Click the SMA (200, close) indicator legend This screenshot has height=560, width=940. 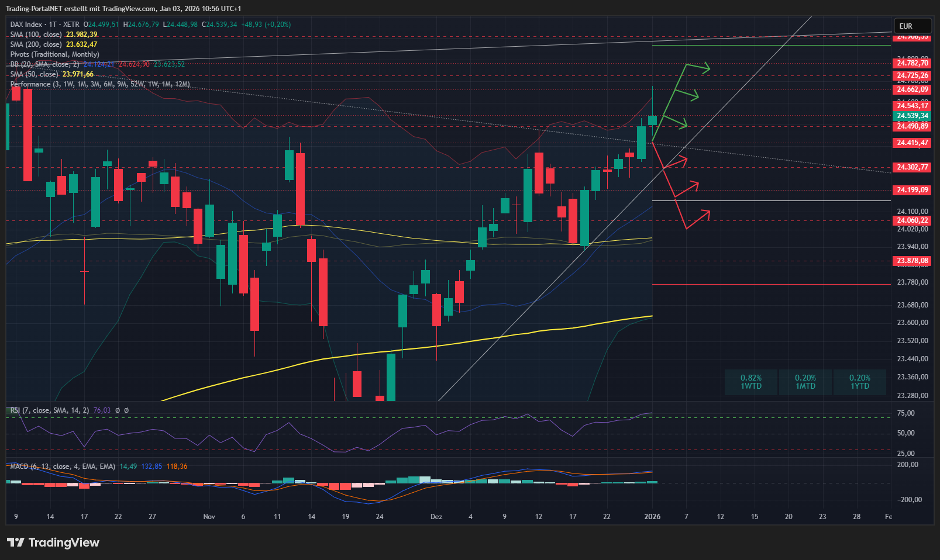coord(36,44)
